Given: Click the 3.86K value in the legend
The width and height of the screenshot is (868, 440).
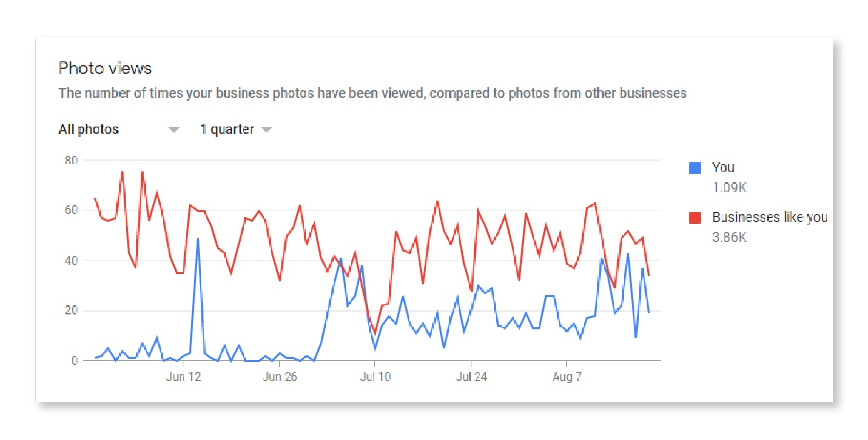Looking at the screenshot, I should point(728,237).
